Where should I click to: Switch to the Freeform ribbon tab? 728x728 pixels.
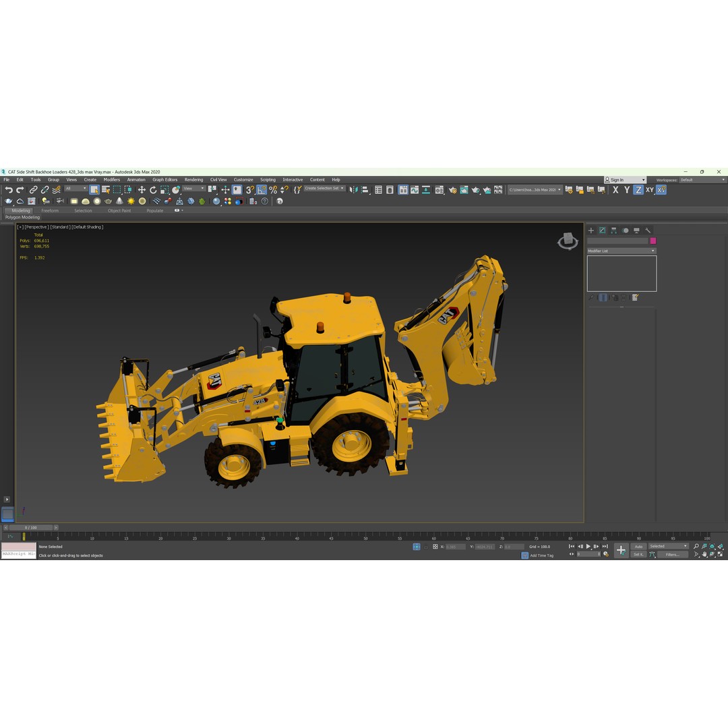click(50, 211)
